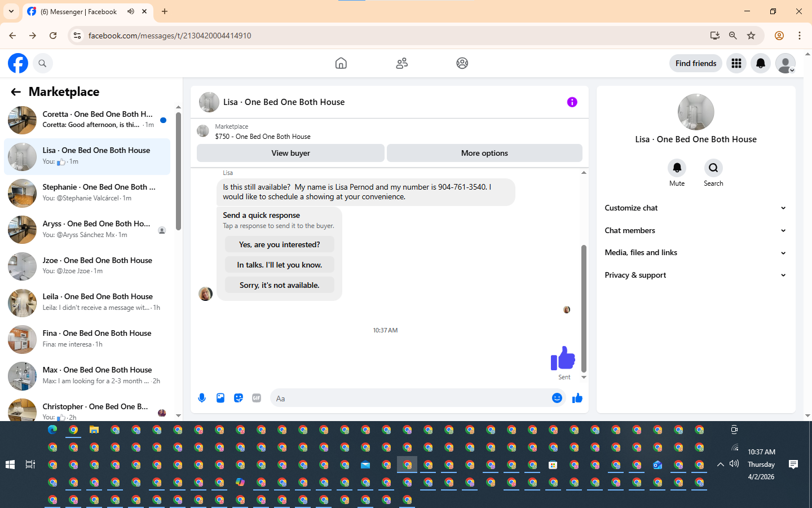
Task: Click the system volume icon
Action: (734, 464)
